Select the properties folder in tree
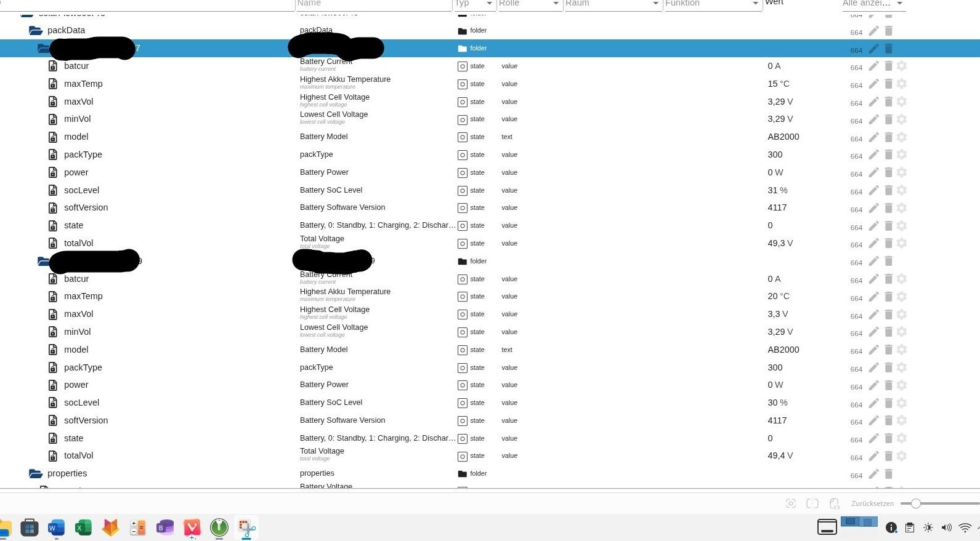This screenshot has height=541, width=980. click(x=67, y=473)
